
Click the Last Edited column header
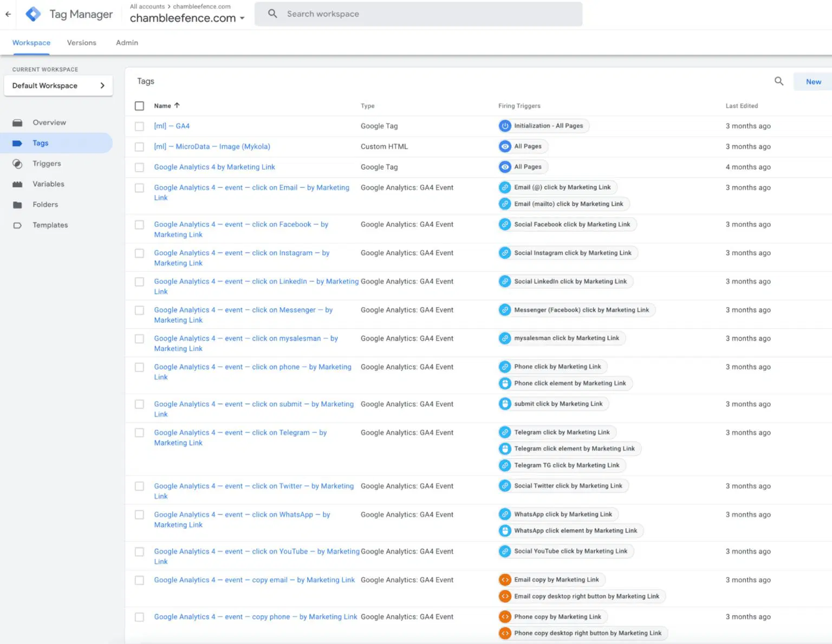[742, 106]
